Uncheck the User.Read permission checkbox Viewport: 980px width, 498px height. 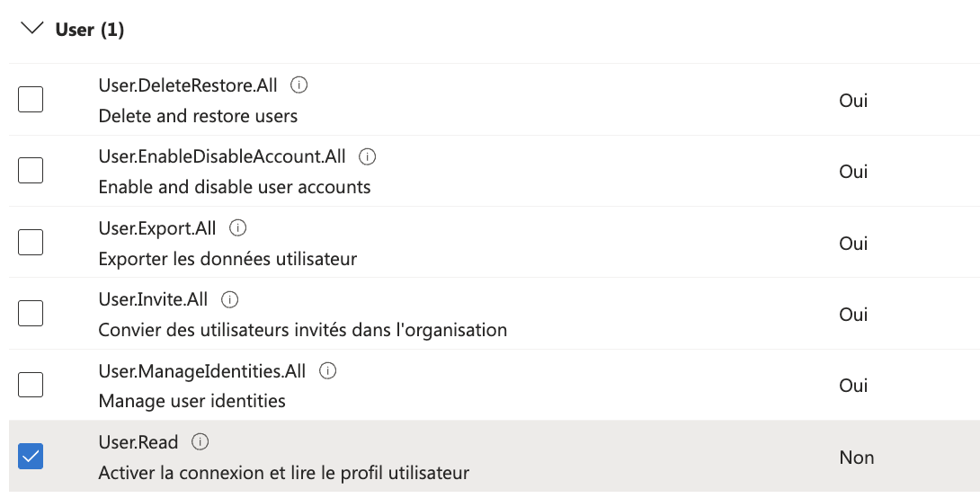pos(31,457)
